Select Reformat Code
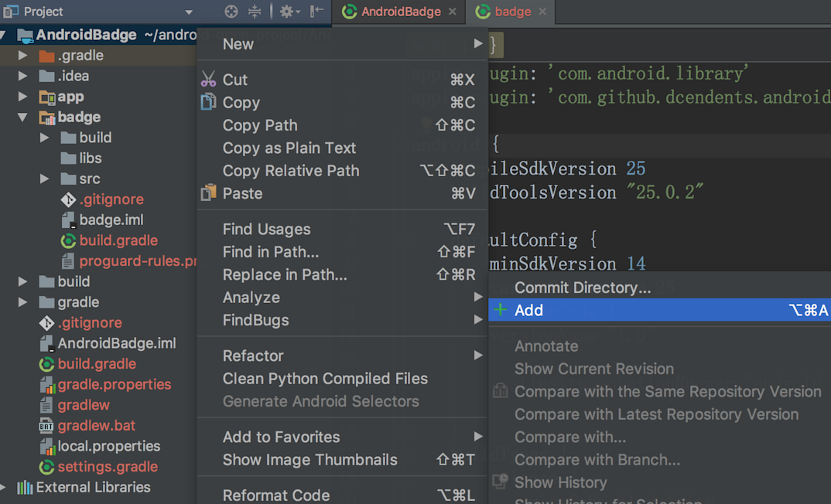831x504 pixels. (x=342, y=495)
